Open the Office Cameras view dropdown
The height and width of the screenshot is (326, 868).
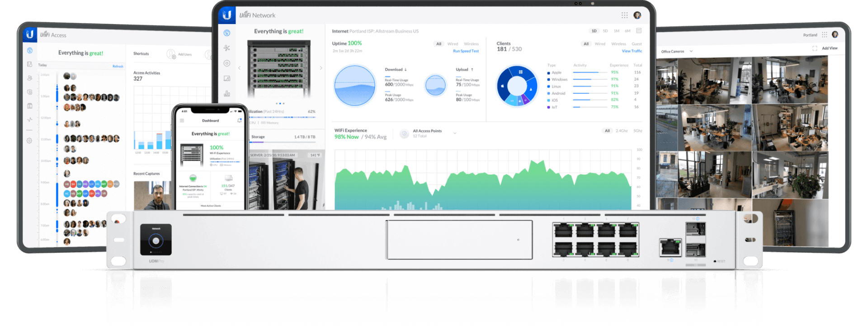[691, 52]
